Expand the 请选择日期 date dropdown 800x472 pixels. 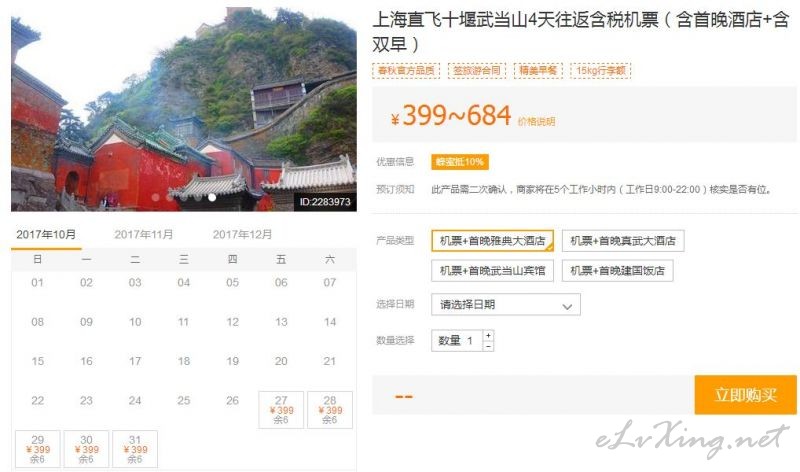(506, 305)
